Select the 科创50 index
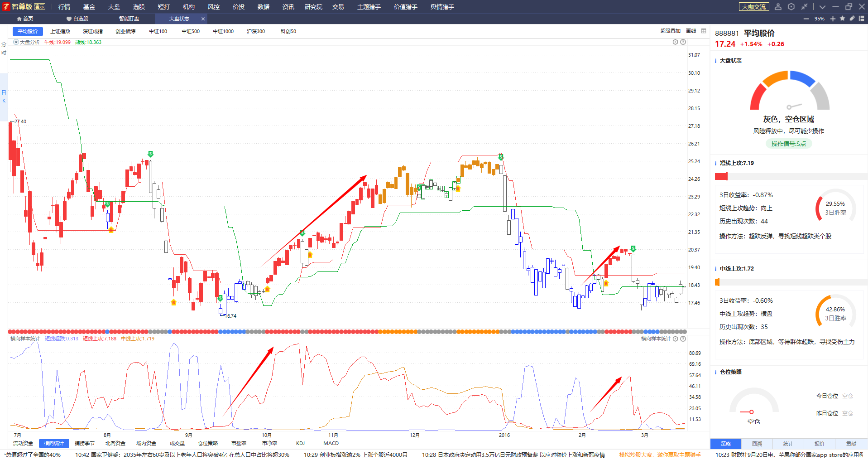 288,31
